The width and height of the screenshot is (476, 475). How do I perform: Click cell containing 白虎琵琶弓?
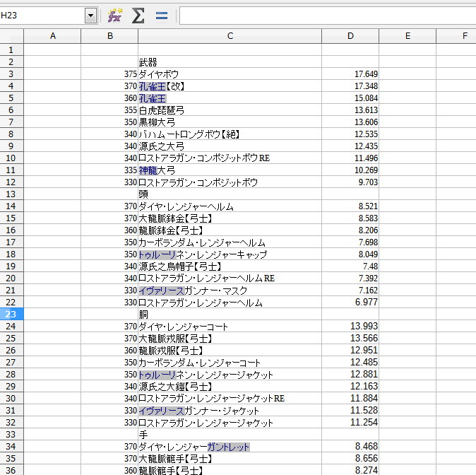[x=230, y=110]
